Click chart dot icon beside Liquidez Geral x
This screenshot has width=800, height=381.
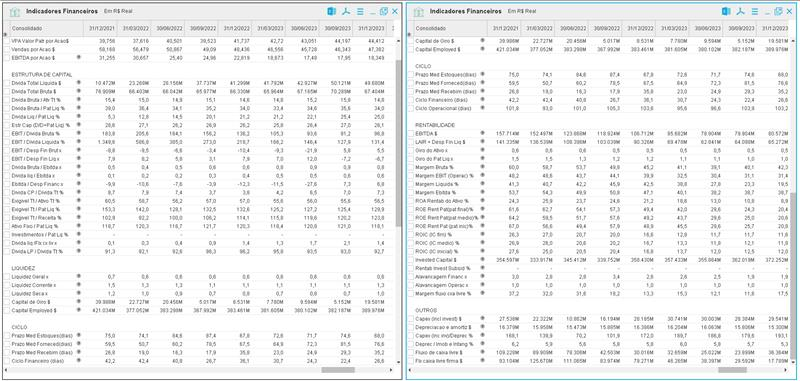tap(79, 276)
